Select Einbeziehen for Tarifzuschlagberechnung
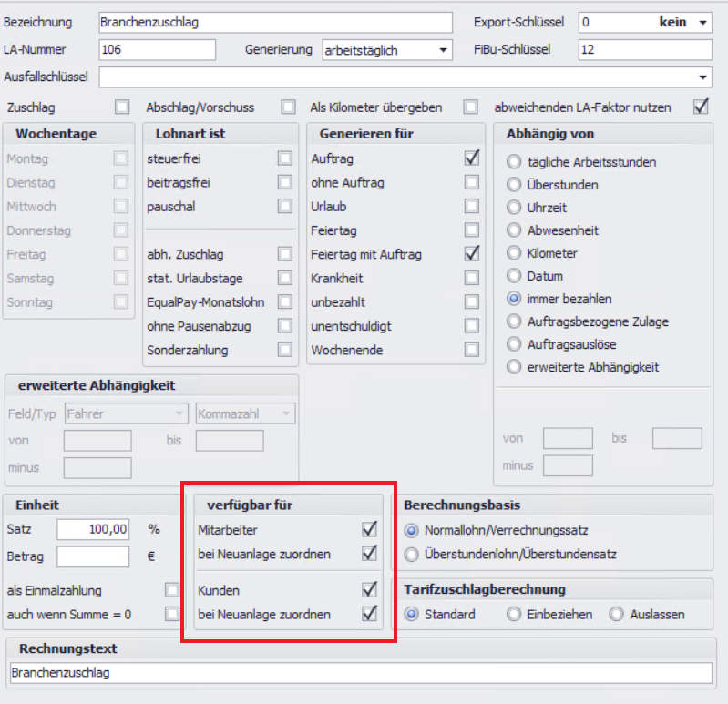This screenshot has width=728, height=704. pyautogui.click(x=514, y=615)
